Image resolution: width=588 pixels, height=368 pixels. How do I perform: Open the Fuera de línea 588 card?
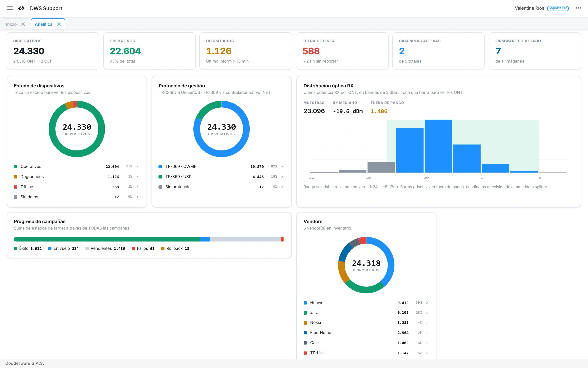(342, 51)
